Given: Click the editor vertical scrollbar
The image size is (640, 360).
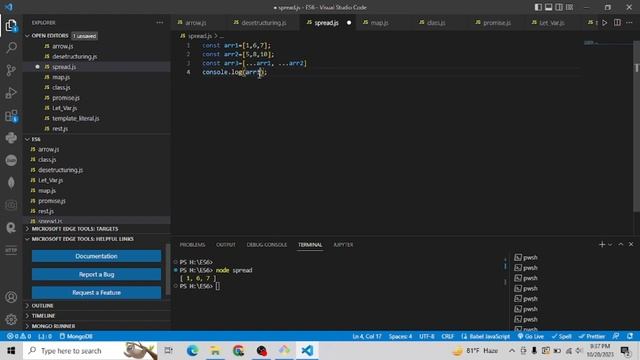Looking at the screenshot, I should point(636,127).
